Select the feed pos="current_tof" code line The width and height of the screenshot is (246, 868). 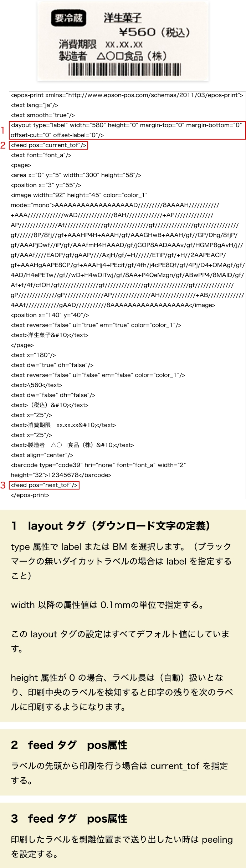coord(48,145)
